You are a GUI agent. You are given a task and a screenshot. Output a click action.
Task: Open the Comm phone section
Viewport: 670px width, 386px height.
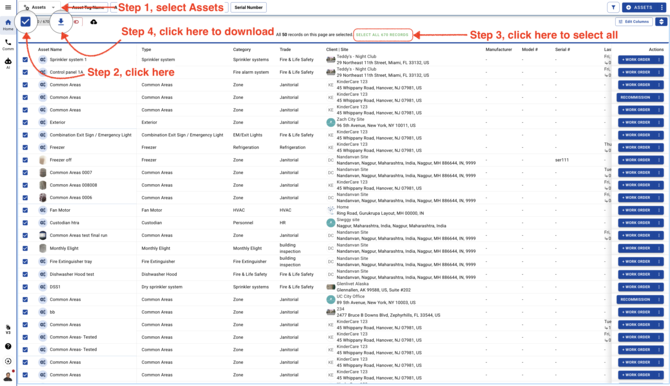pyautogui.click(x=8, y=44)
